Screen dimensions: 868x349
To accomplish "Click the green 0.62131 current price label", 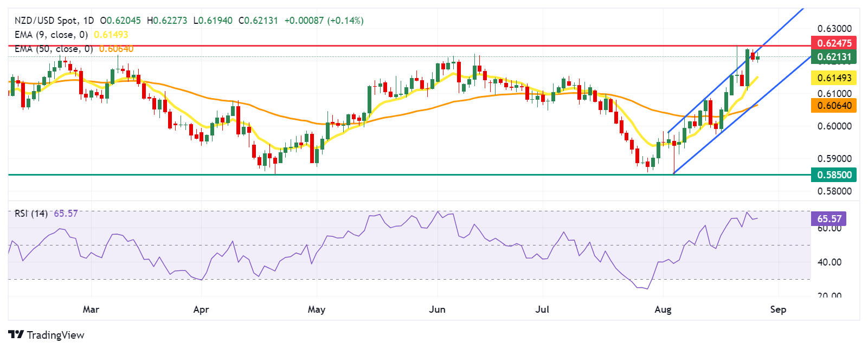I will [834, 57].
